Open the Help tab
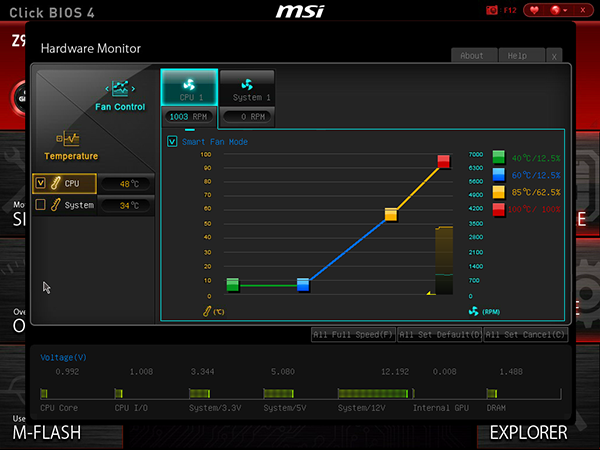 click(x=521, y=55)
